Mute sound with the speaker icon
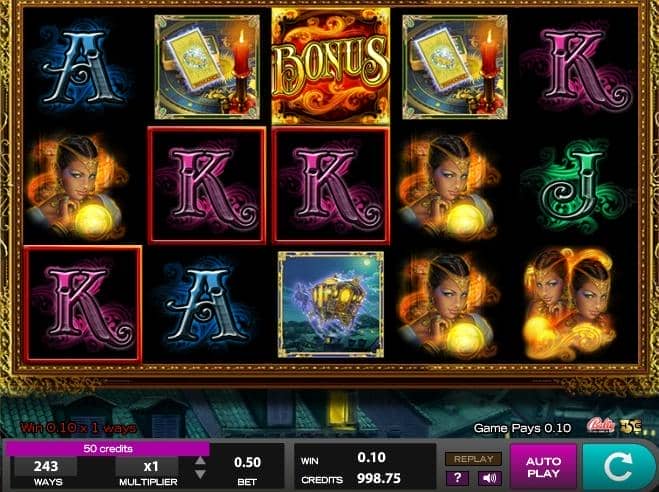The image size is (659, 492). pyautogui.click(x=490, y=478)
